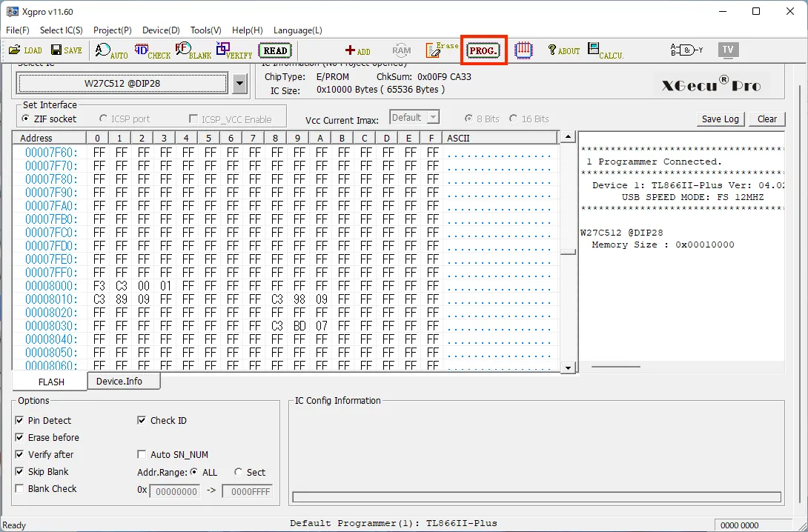
Task: Click the chip icon beside PROG.
Action: tap(523, 50)
